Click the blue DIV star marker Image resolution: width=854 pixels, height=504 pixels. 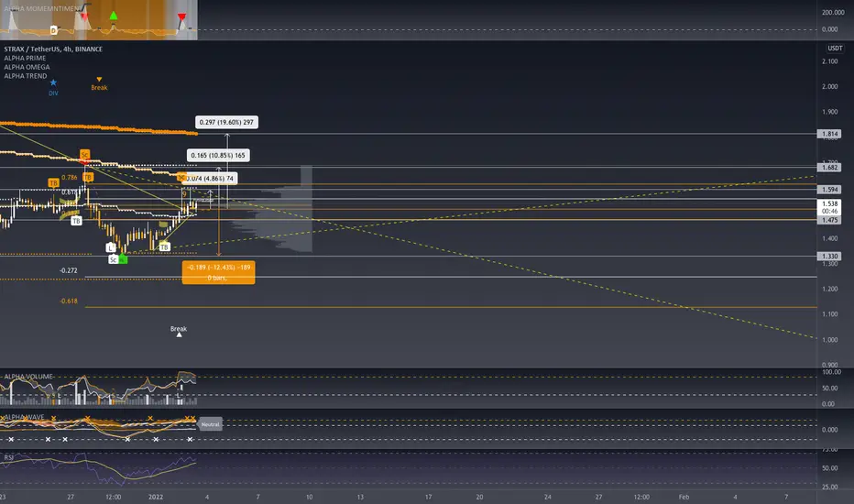(x=53, y=82)
